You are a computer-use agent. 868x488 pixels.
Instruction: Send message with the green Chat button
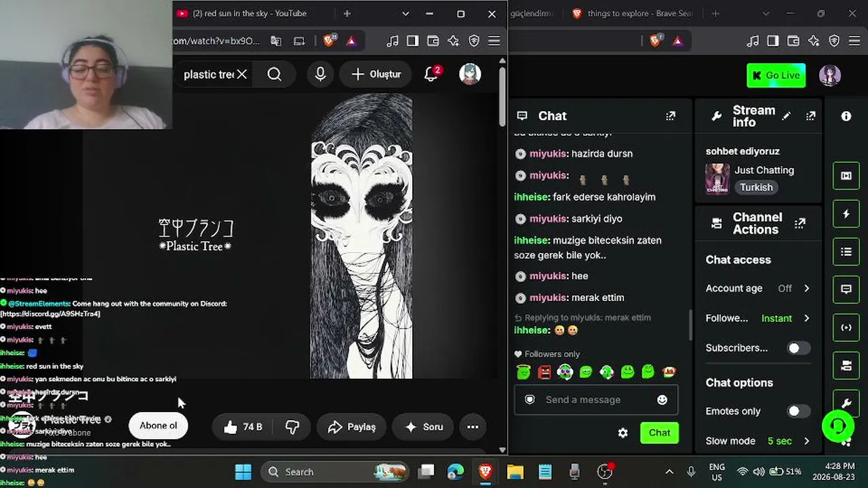click(x=659, y=432)
